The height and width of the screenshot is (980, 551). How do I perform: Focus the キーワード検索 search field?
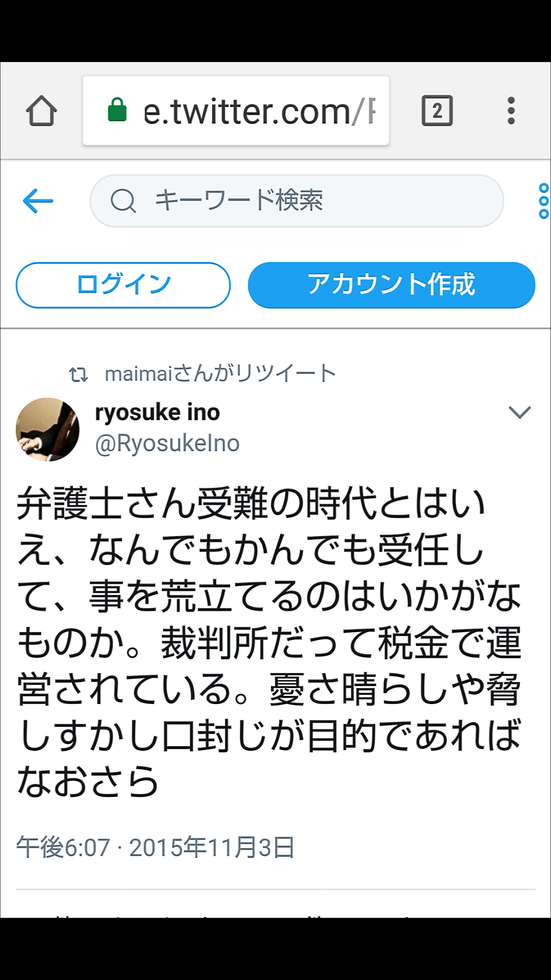click(297, 201)
